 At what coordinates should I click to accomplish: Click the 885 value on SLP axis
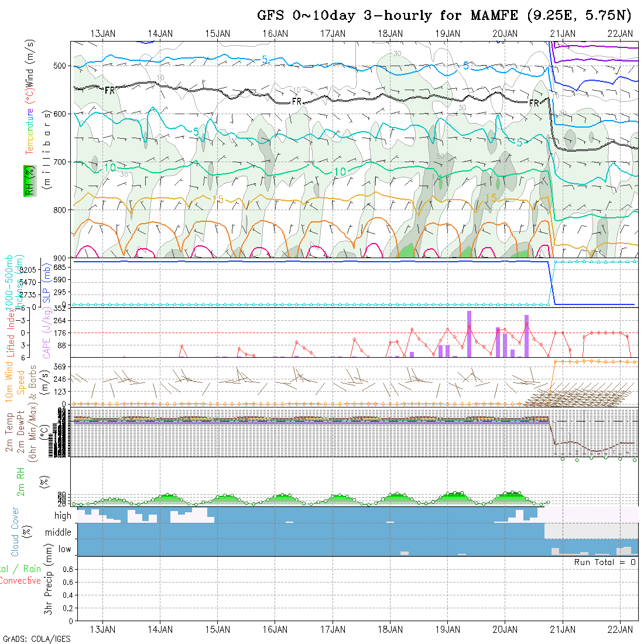[60, 268]
